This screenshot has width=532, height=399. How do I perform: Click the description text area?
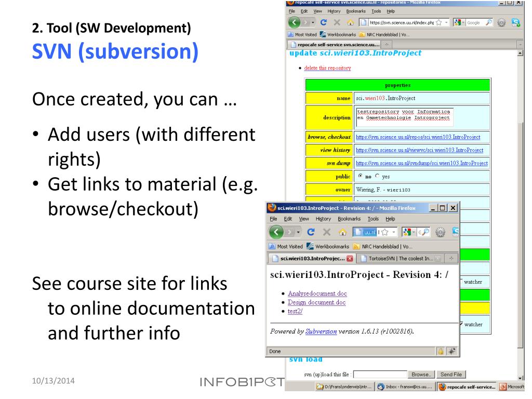click(x=404, y=117)
